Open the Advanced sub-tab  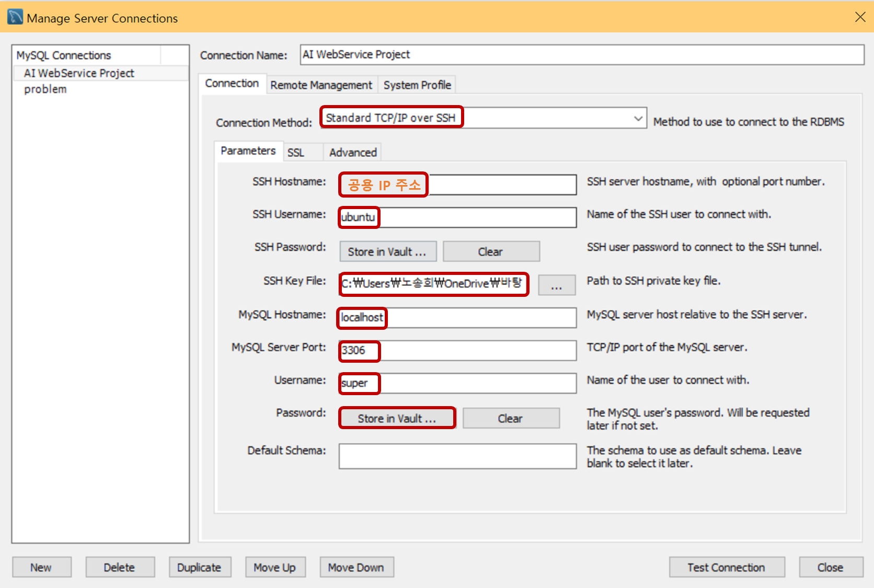(x=353, y=153)
